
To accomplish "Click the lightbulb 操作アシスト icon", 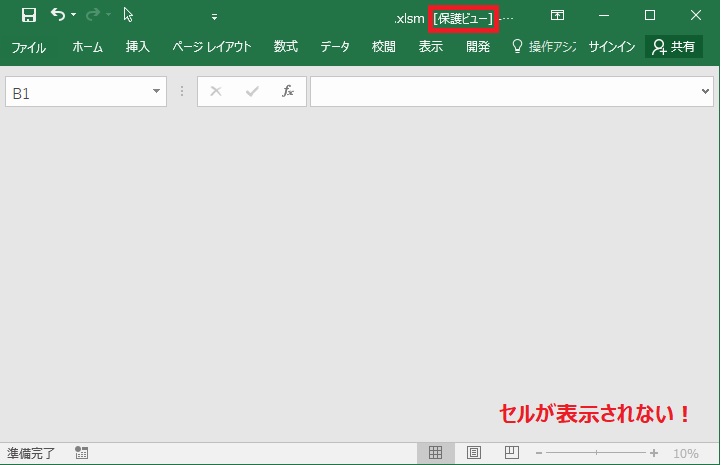I will click(517, 46).
